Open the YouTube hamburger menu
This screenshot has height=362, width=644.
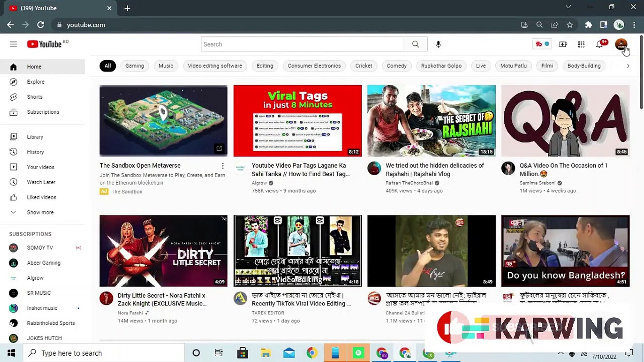click(x=13, y=44)
